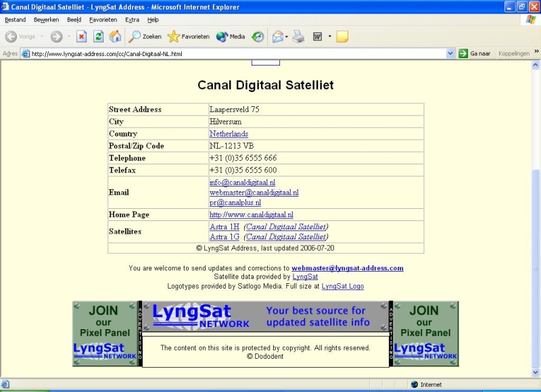
Task: Click the Forward arrow icon
Action: [57, 36]
